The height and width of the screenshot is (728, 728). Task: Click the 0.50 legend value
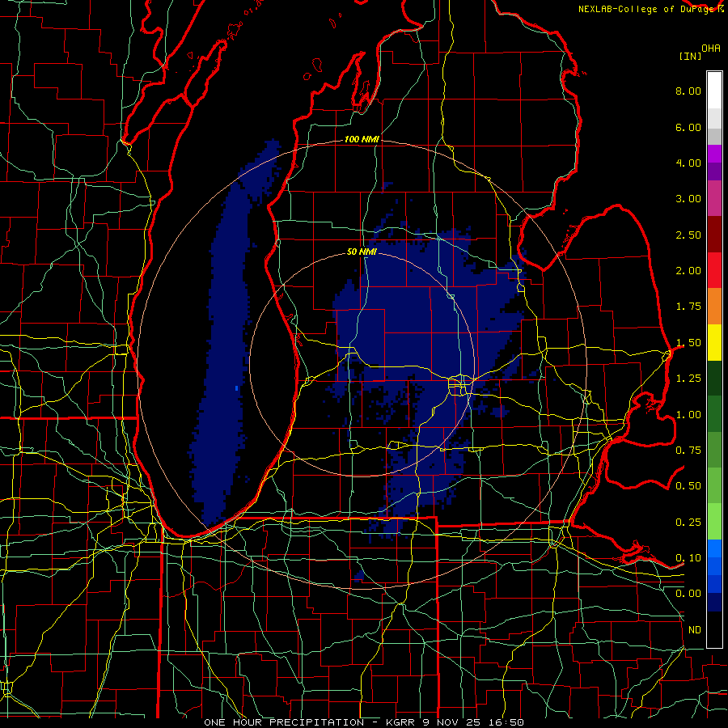pyautogui.click(x=688, y=486)
